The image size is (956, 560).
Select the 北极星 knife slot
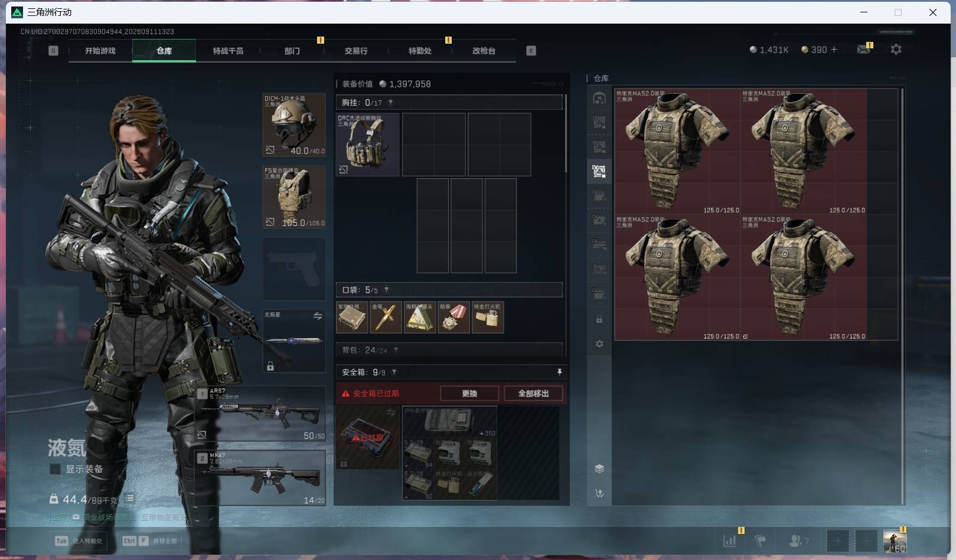pos(294,341)
